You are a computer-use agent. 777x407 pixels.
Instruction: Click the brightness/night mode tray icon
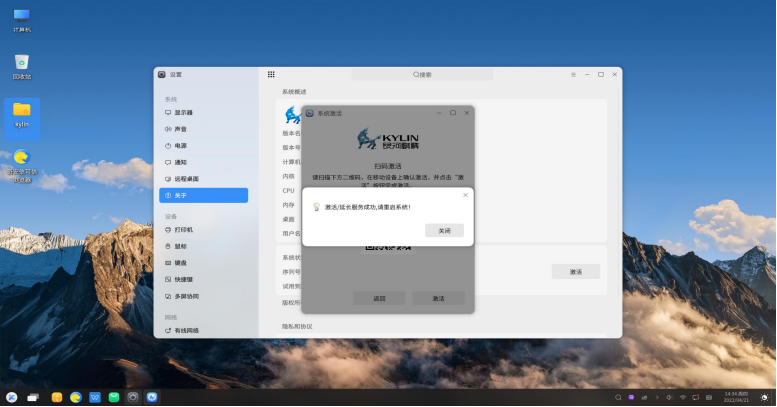click(765, 397)
